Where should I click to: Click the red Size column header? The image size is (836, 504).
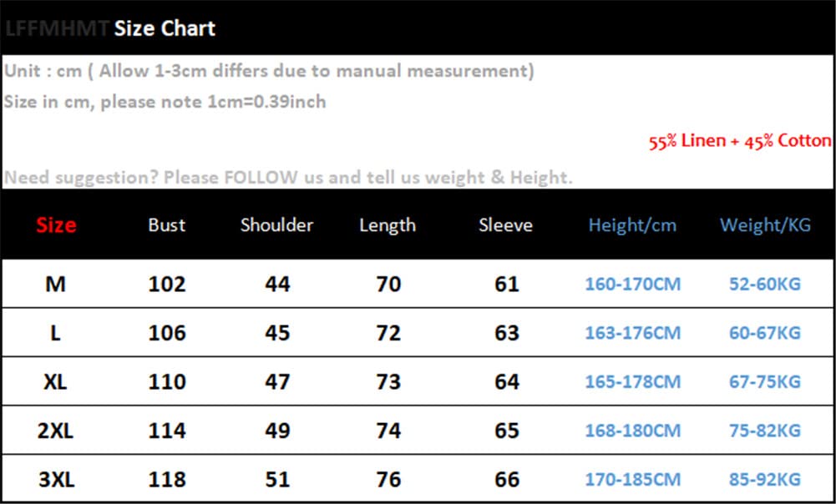pyautogui.click(x=56, y=224)
